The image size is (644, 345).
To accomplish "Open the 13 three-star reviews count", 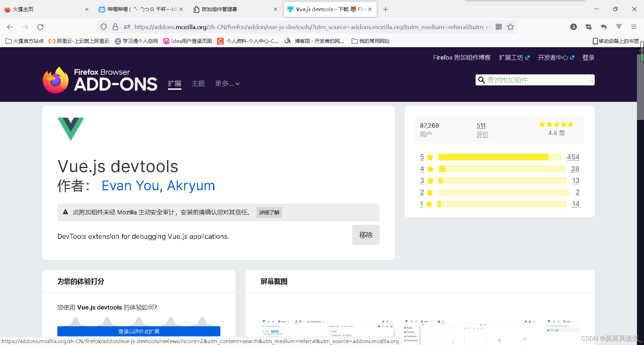I will click(x=576, y=181).
